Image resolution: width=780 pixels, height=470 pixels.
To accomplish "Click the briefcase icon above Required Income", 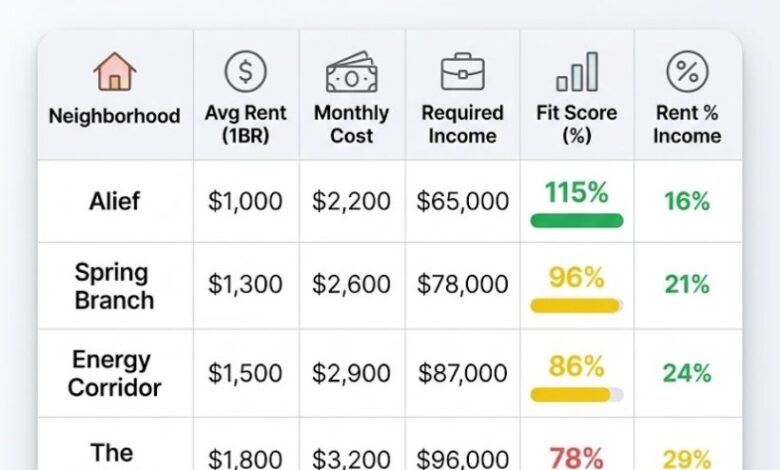I will (x=462, y=72).
